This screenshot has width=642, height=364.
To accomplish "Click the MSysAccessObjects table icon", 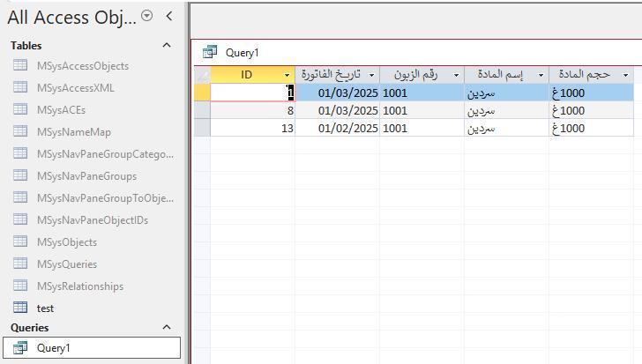I will (20, 65).
